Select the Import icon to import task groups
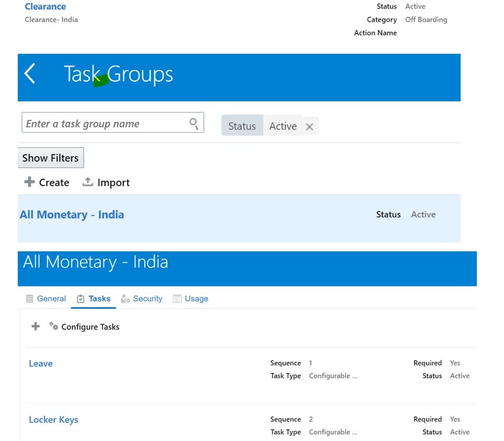 pos(88,182)
